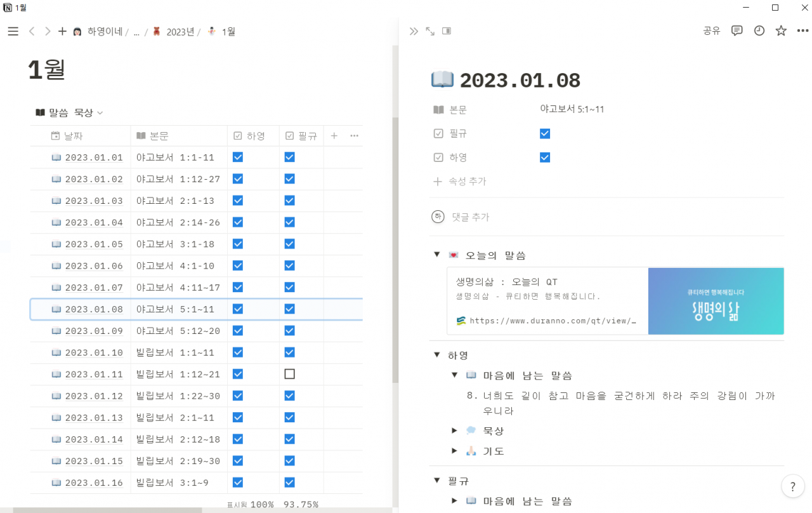Image resolution: width=812 pixels, height=513 pixels.
Task: Open the help question mark button
Action: click(792, 487)
